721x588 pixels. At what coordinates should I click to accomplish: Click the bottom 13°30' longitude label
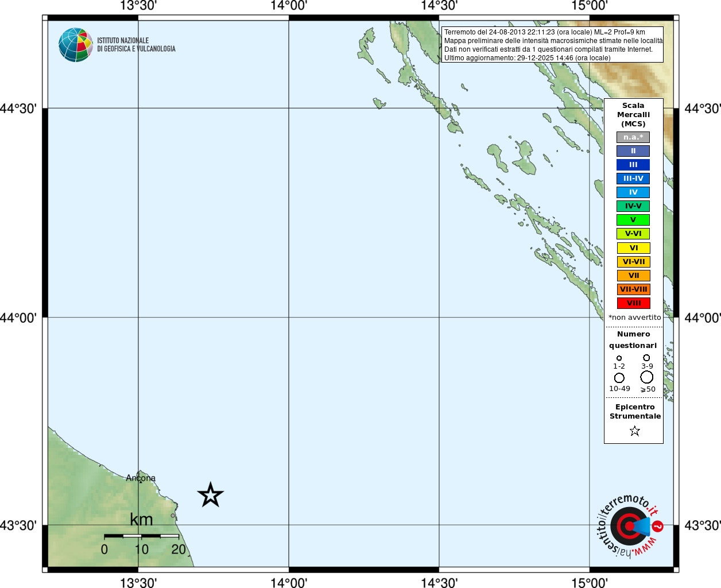pos(138,582)
